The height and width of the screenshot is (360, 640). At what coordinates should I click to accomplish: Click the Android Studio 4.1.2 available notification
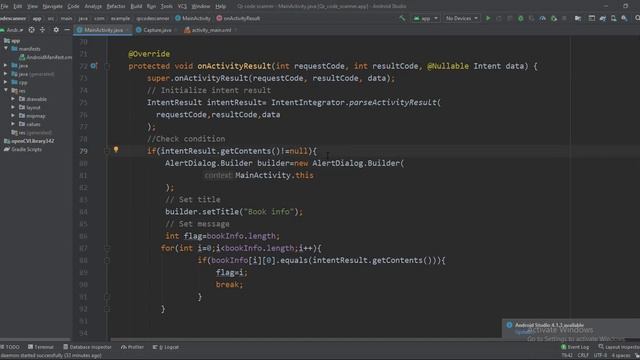(549, 325)
